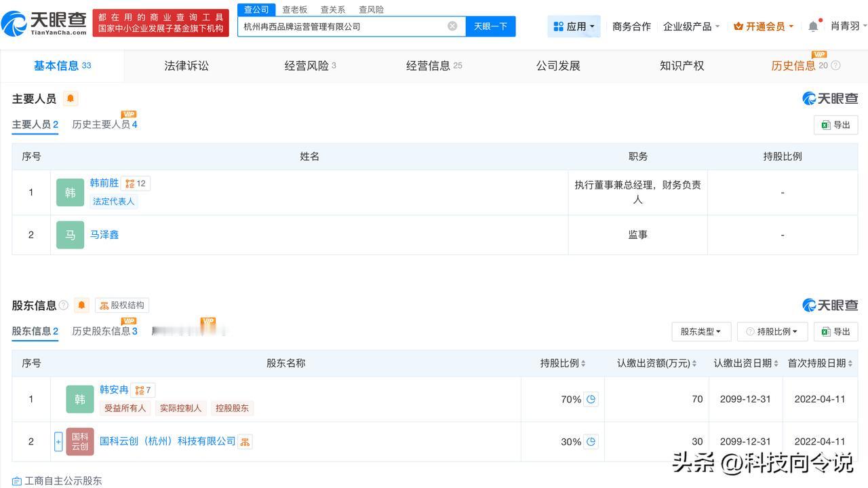Expand the 国科云创 shareholder row with plus button
The height and width of the screenshot is (488, 868).
pos(58,442)
